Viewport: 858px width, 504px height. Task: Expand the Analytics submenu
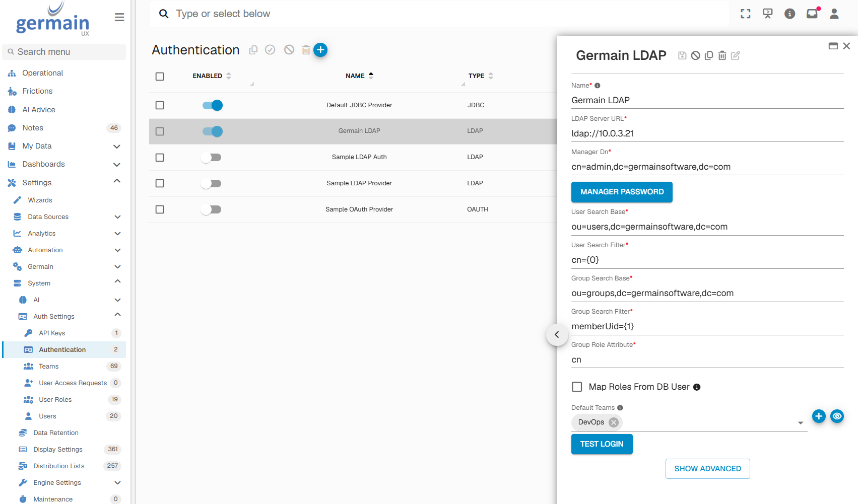coord(117,234)
